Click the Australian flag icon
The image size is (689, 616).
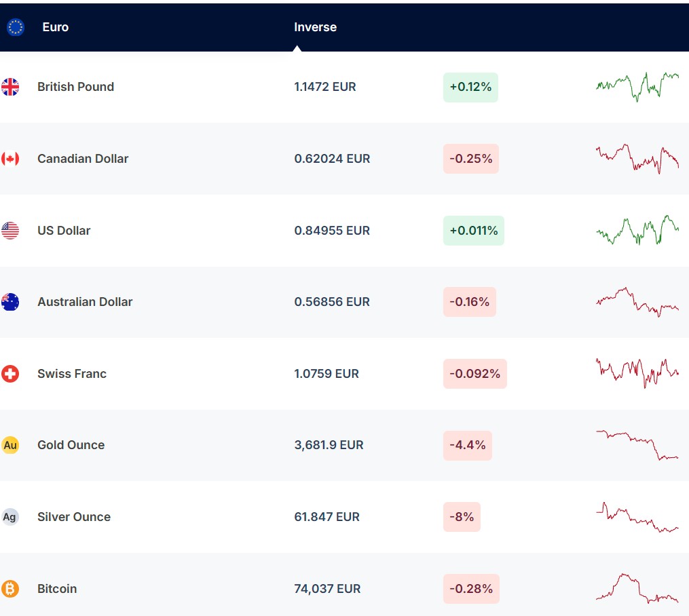pos(10,302)
